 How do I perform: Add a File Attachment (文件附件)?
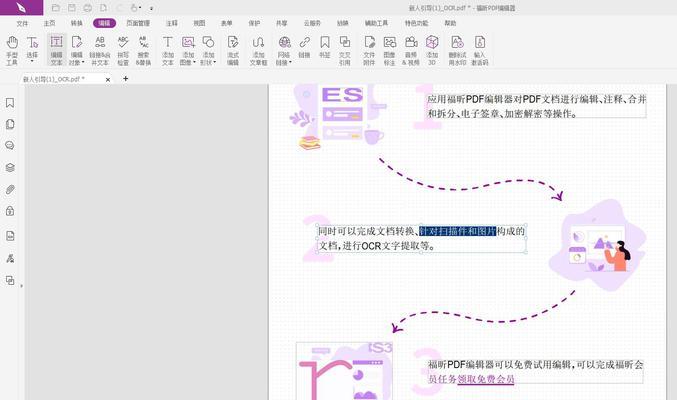pos(369,50)
